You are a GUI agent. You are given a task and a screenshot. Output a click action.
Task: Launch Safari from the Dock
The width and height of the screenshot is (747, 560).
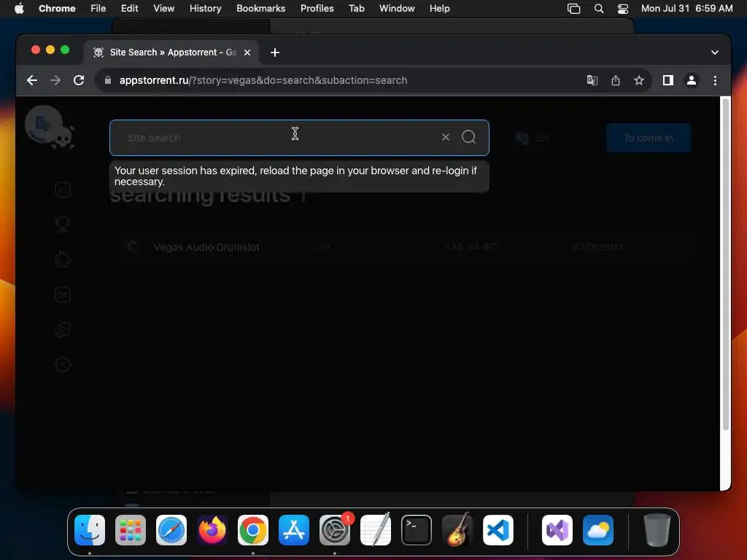click(171, 530)
